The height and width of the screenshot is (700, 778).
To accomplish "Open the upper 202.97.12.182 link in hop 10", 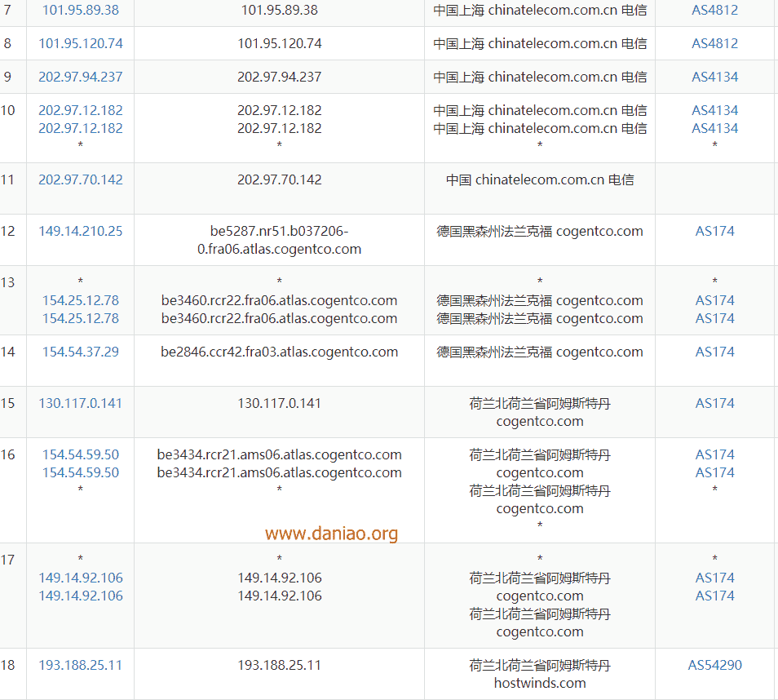I will (81, 109).
